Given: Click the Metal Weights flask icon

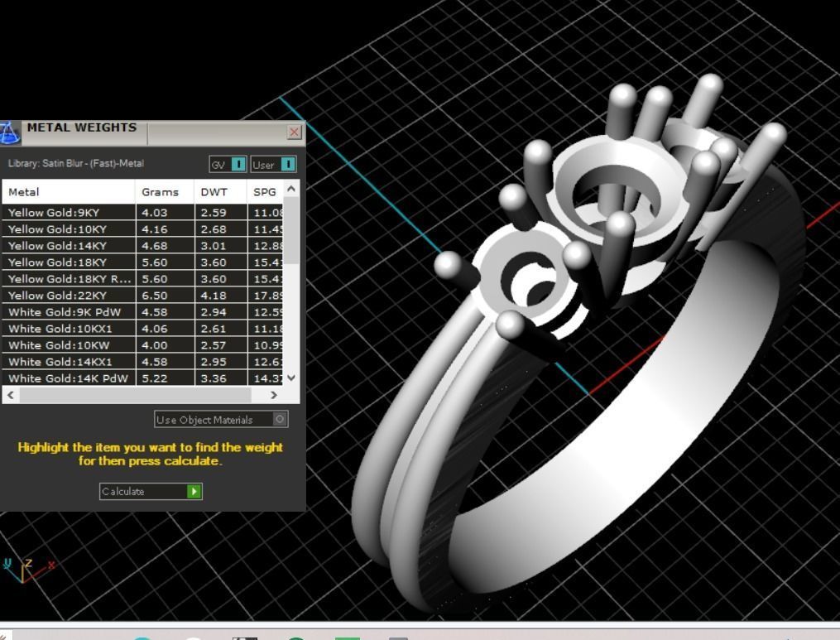Looking at the screenshot, I should 10,133.
